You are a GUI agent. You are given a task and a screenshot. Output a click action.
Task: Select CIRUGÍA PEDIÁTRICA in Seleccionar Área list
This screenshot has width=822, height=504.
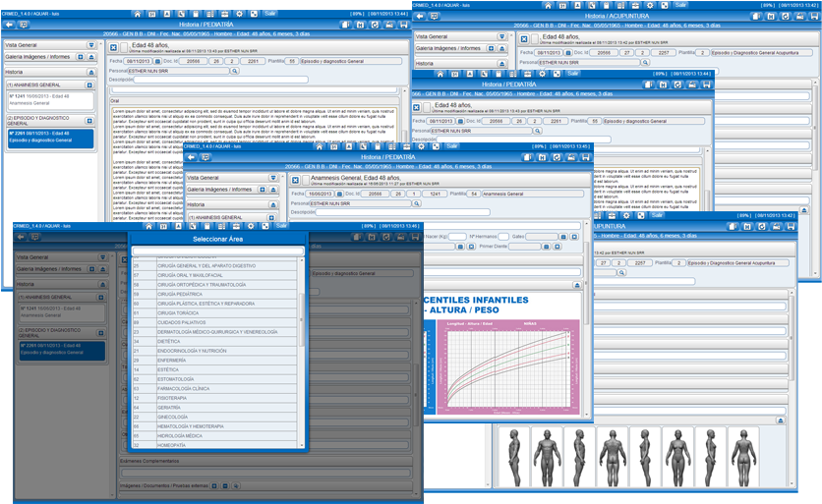click(x=215, y=295)
